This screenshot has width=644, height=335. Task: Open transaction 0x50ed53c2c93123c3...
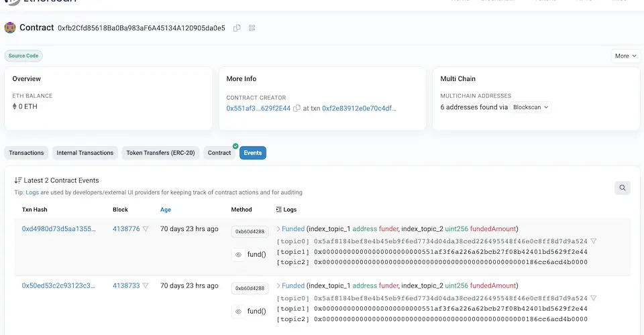pos(58,285)
